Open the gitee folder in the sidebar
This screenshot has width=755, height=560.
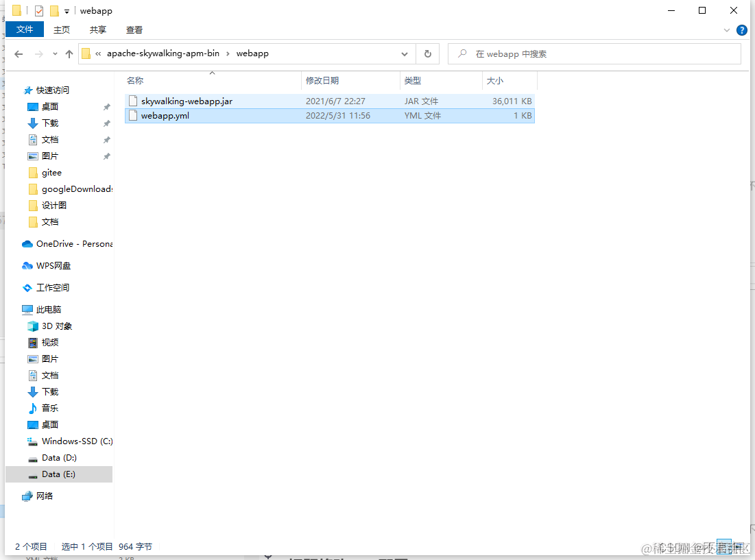(x=51, y=172)
